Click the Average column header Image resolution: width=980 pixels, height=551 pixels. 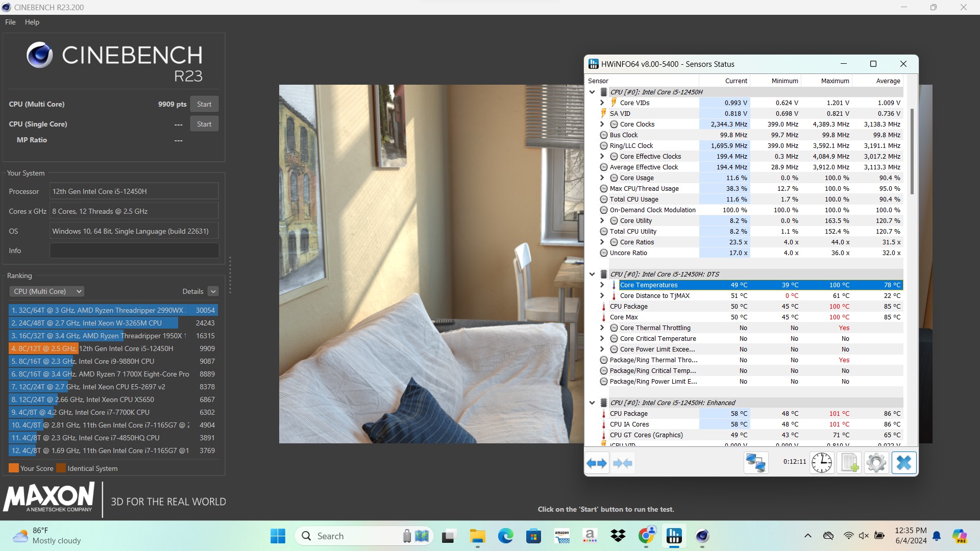click(x=878, y=81)
